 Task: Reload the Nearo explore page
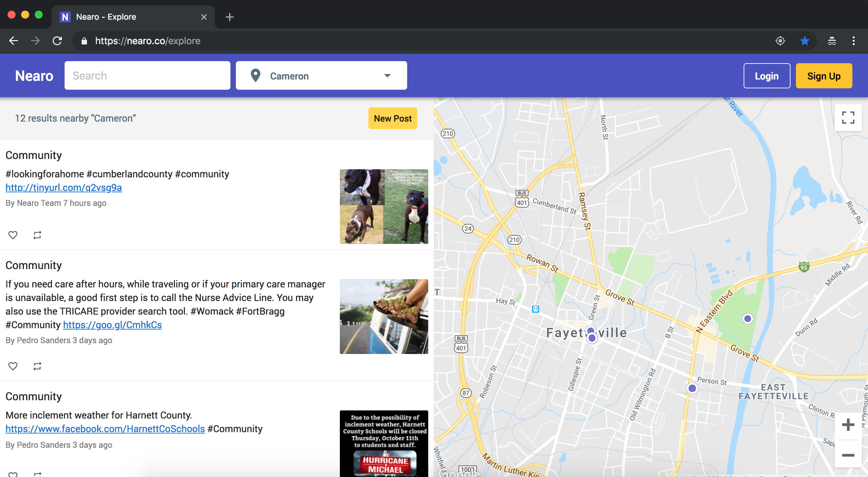57,41
